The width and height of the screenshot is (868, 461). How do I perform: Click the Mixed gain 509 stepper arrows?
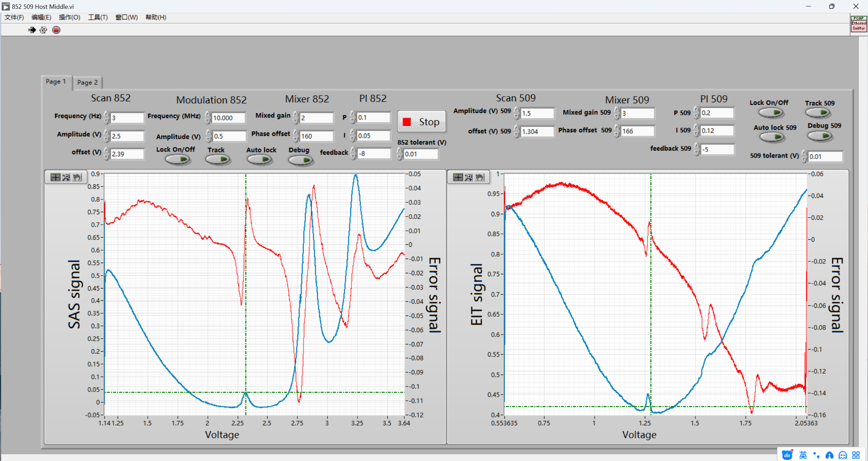[617, 113]
